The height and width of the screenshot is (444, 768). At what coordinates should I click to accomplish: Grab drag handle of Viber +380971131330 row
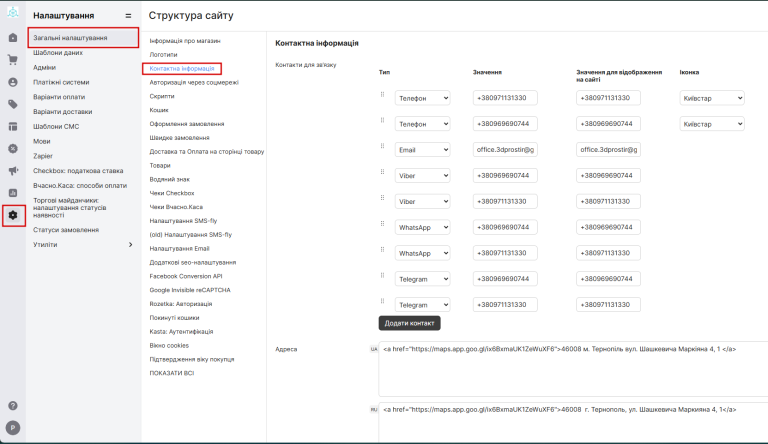[x=383, y=198]
